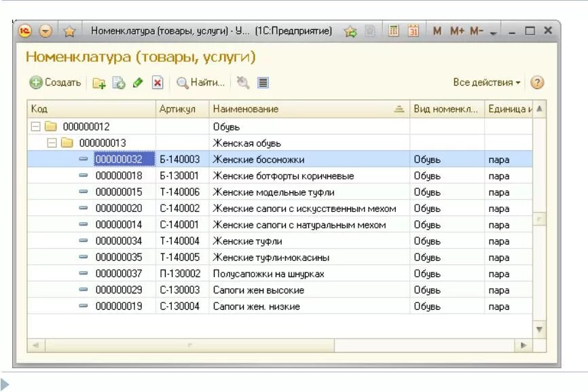Click the copy item icon in the toolbar
The height and width of the screenshot is (392, 588).
pyautogui.click(x=119, y=82)
